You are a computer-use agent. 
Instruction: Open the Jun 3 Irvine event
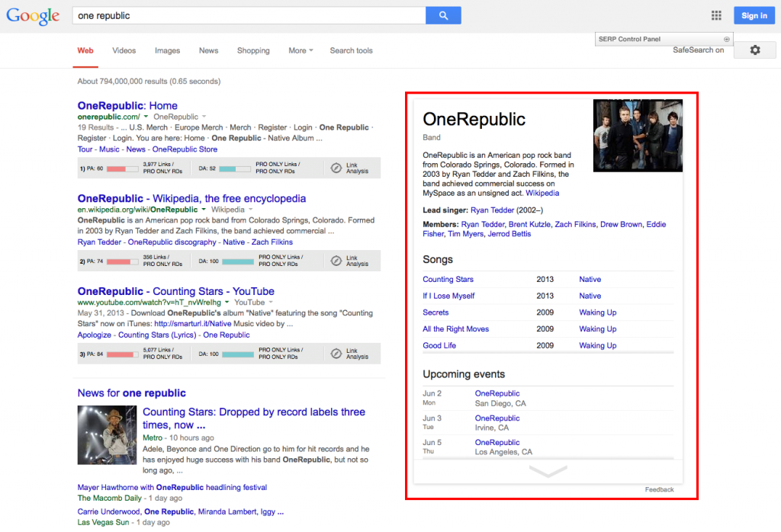pos(497,418)
